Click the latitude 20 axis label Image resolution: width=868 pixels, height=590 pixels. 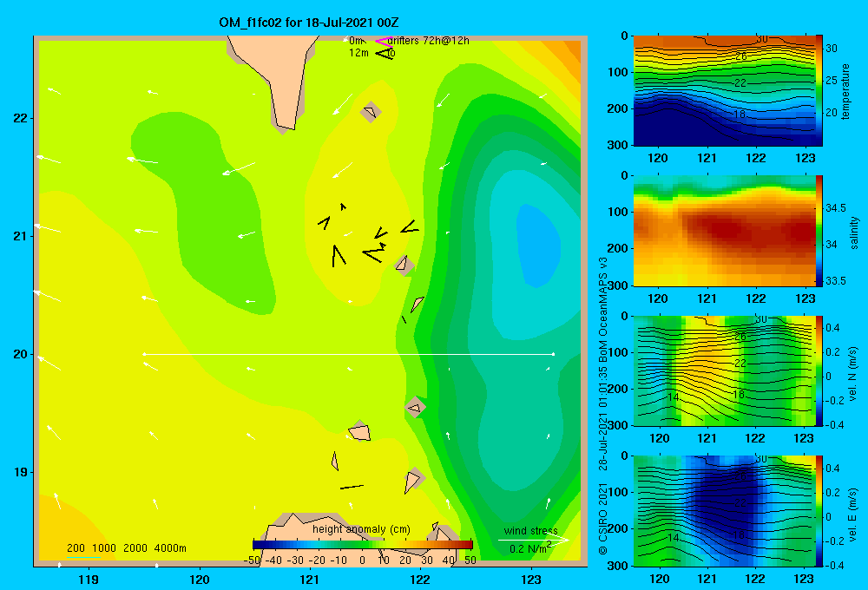[20, 354]
